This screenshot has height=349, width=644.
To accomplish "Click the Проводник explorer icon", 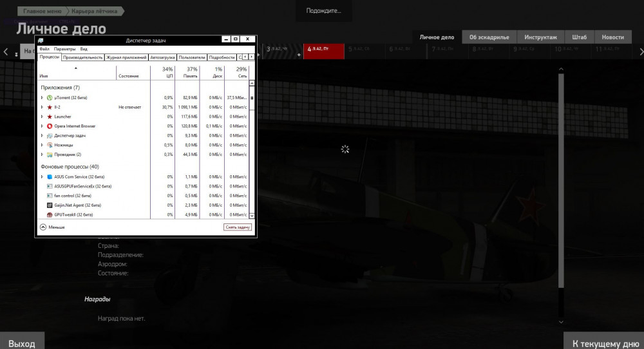I will (50, 155).
